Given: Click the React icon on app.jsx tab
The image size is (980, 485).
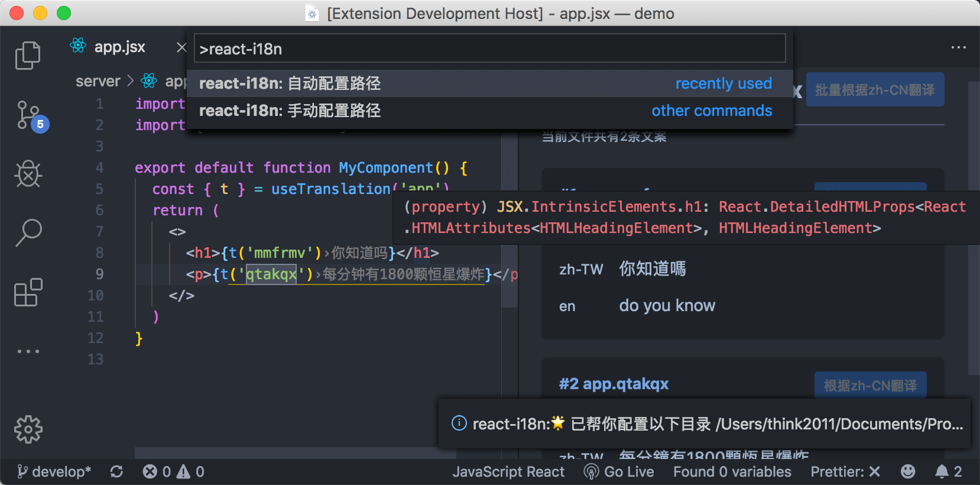Looking at the screenshot, I should coord(78,46).
